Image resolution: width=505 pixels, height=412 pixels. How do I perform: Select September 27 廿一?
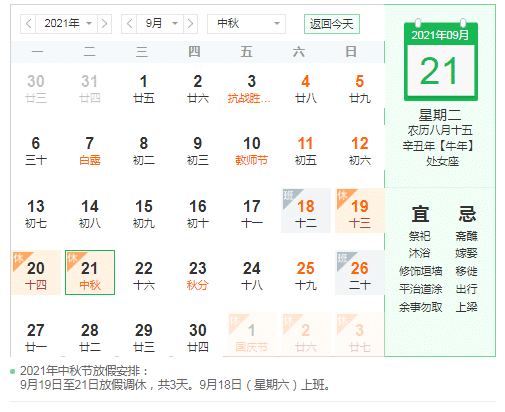coord(36,337)
